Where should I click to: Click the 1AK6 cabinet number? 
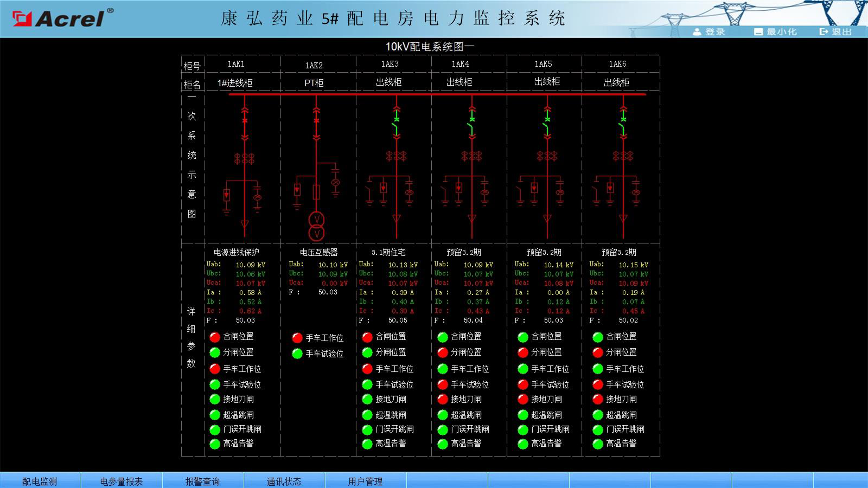click(617, 64)
